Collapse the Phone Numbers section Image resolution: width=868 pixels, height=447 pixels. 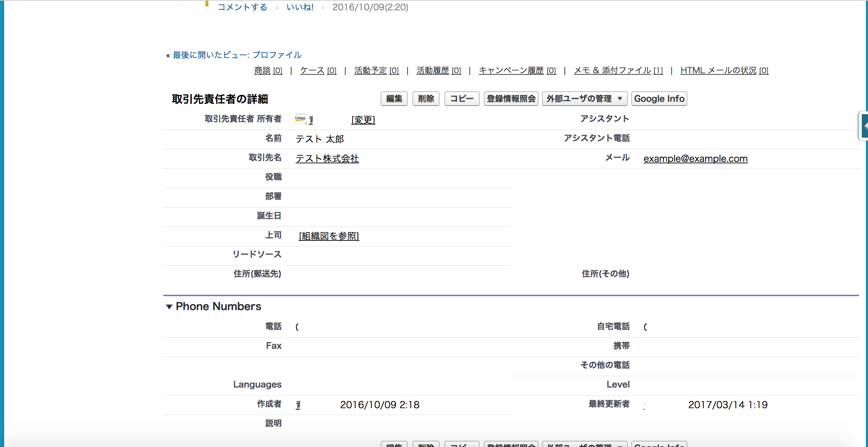pos(169,306)
